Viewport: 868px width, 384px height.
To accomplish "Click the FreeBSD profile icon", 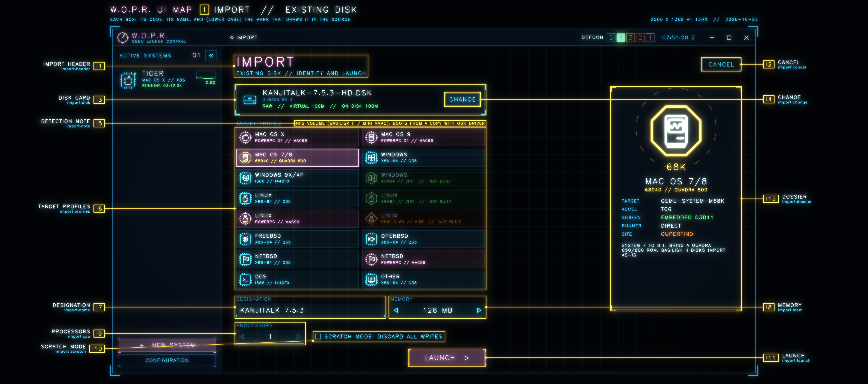I will click(245, 239).
